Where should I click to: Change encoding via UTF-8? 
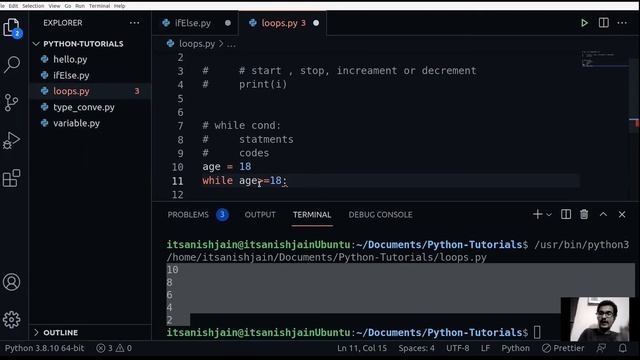coord(457,348)
